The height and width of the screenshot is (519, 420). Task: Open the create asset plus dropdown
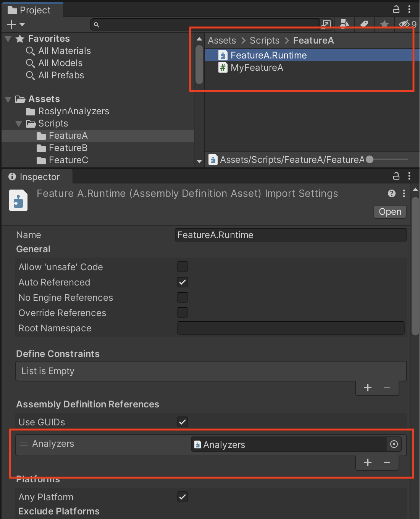[x=16, y=24]
